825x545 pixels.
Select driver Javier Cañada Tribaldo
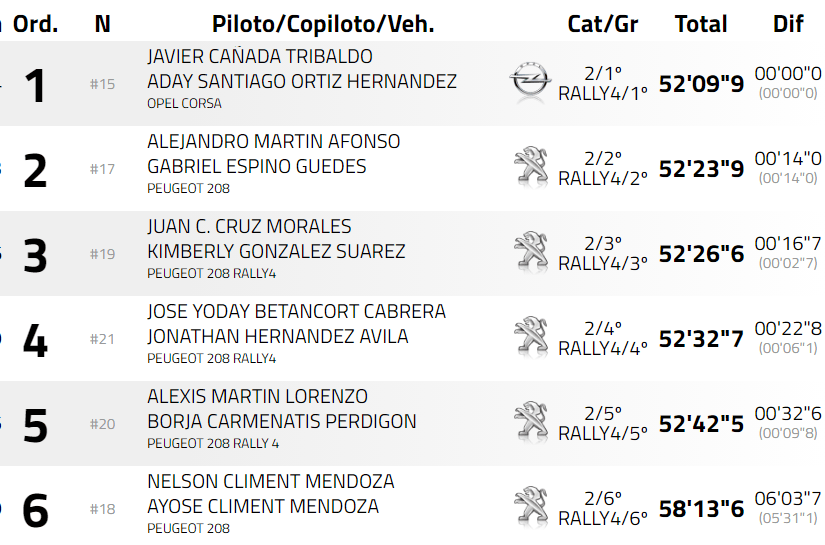pyautogui.click(x=260, y=57)
